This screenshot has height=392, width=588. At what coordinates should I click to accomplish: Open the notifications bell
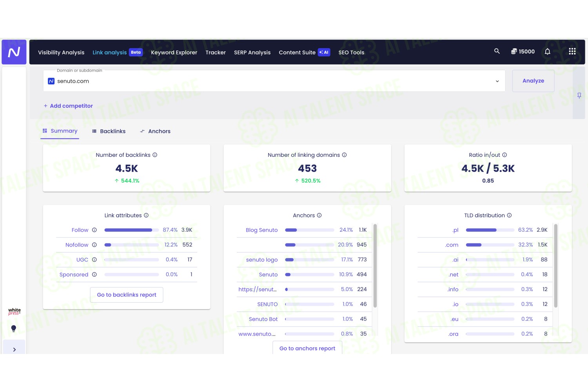pos(547,52)
